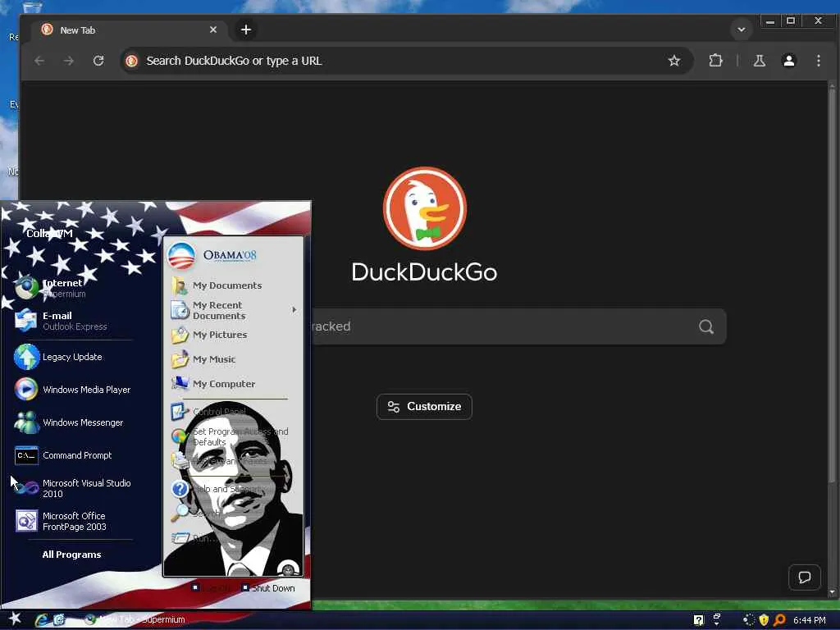Open the tab search dropdown chevron
Viewport: 840px width, 630px height.
tap(742, 30)
